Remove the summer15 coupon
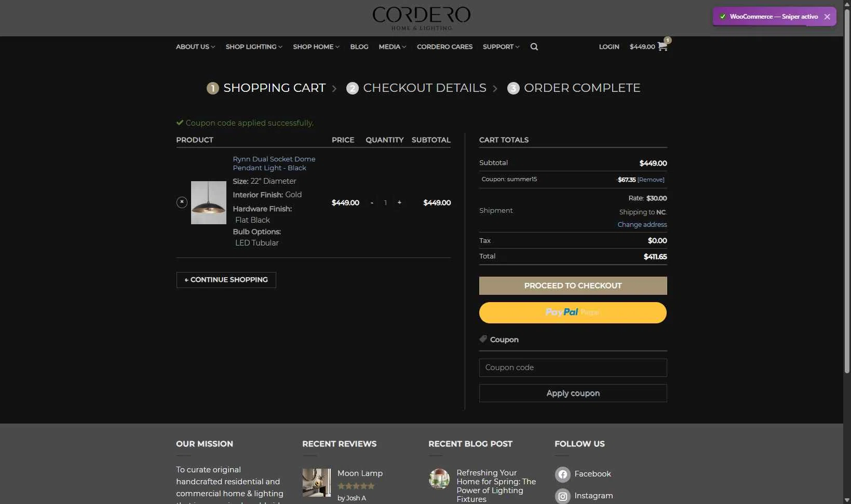 [651, 180]
